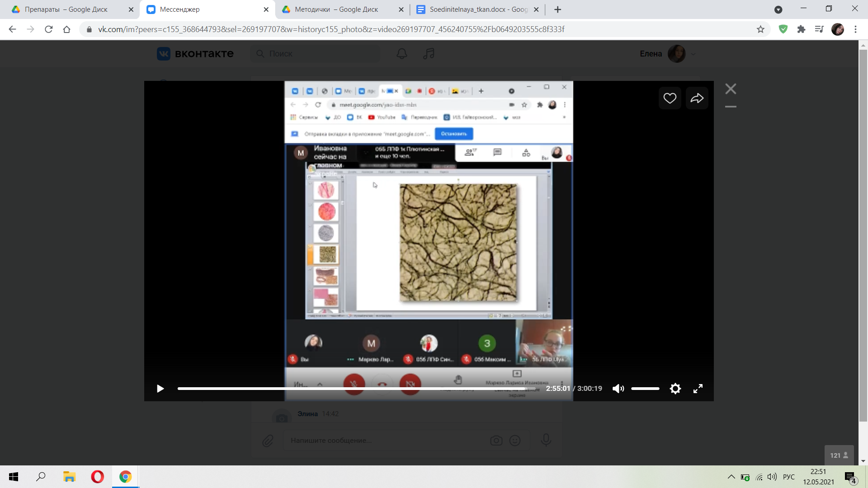Bookmark this page with the star

[760, 29]
